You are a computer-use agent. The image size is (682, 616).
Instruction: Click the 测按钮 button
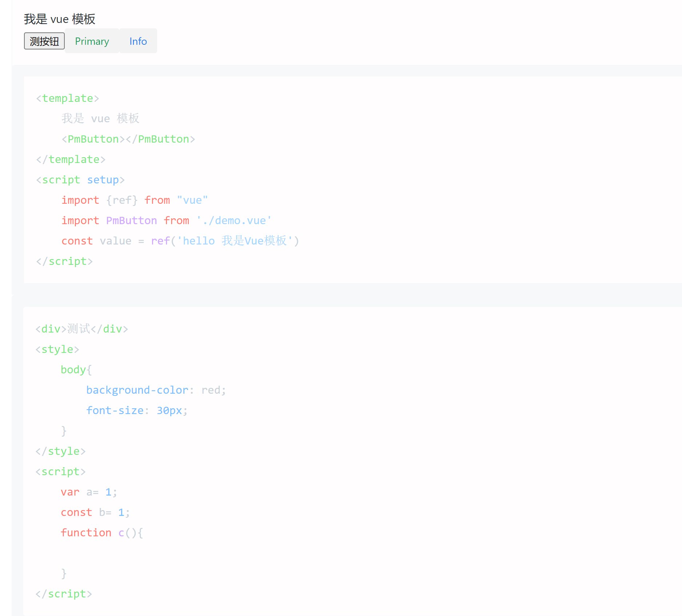(x=44, y=41)
